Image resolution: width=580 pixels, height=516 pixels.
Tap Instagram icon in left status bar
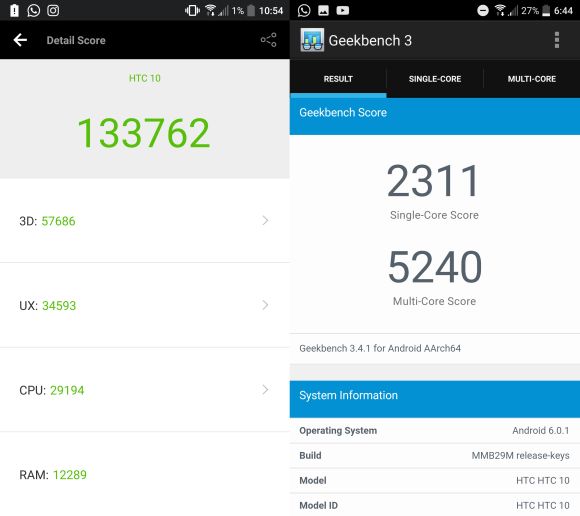coord(53,10)
